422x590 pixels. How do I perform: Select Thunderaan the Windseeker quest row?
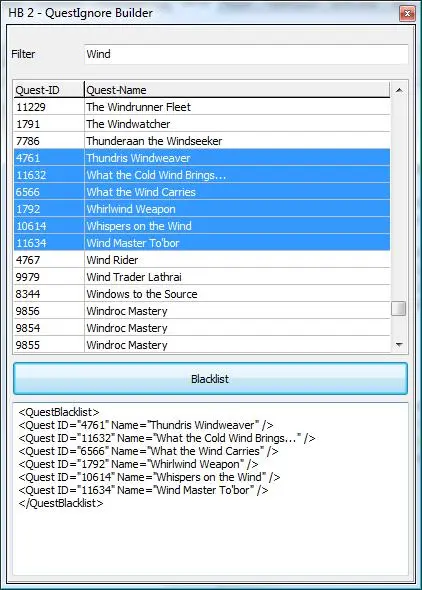click(202, 141)
